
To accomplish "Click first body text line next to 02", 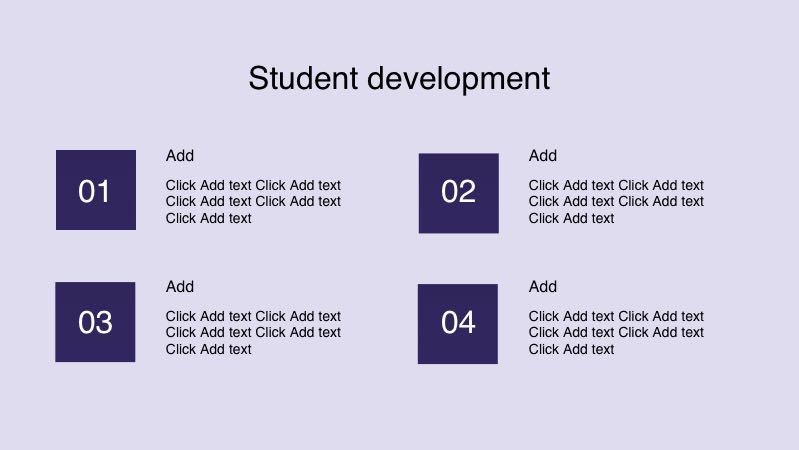I will coord(616,185).
